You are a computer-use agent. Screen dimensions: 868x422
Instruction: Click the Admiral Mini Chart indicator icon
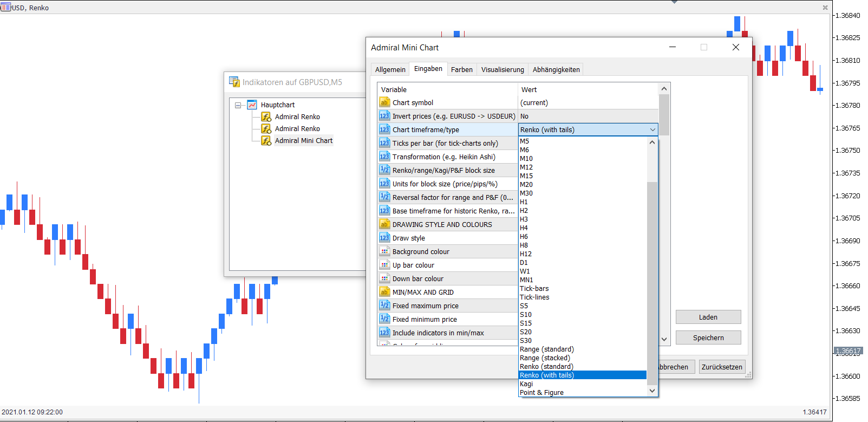point(266,140)
